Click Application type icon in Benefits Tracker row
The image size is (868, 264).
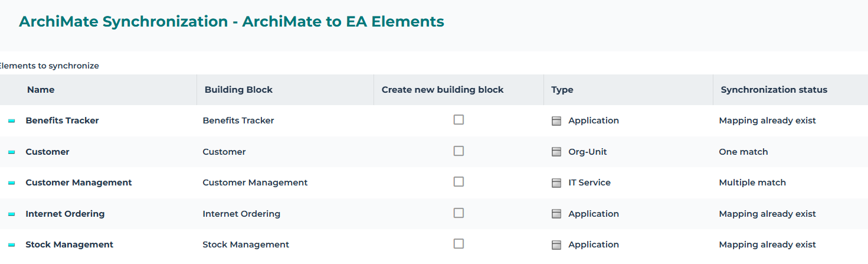pyautogui.click(x=556, y=121)
